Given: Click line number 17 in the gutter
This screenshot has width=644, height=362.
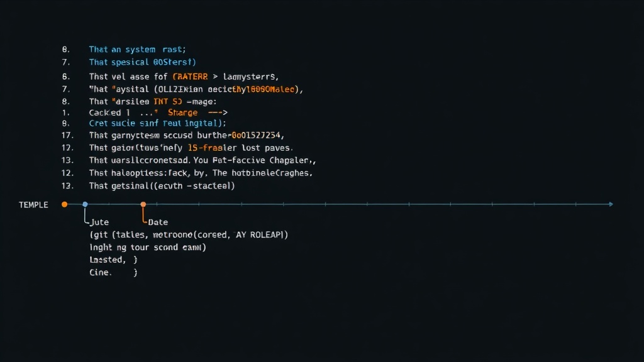Looking at the screenshot, I should click(67, 135).
